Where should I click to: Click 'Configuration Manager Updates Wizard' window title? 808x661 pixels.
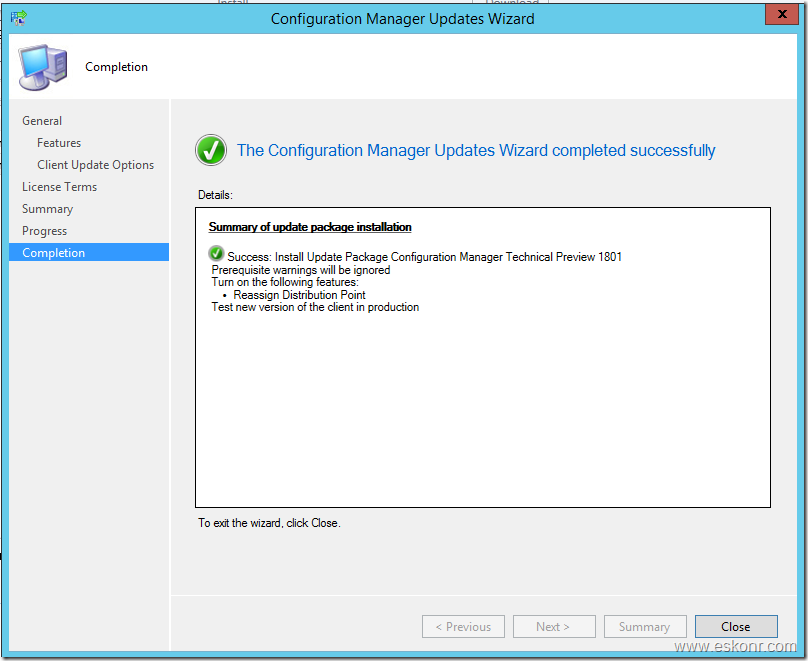[x=402, y=19]
